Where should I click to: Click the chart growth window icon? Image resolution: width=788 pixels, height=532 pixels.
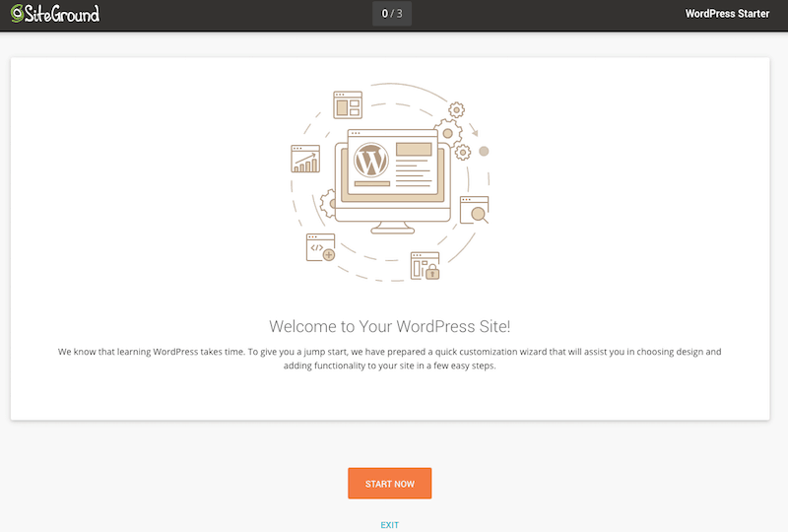pos(305,159)
